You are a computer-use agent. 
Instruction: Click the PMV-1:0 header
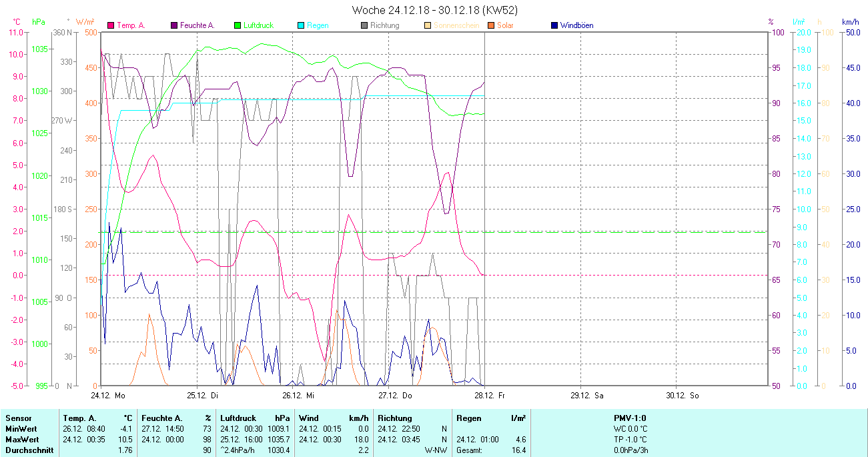pyautogui.click(x=630, y=418)
